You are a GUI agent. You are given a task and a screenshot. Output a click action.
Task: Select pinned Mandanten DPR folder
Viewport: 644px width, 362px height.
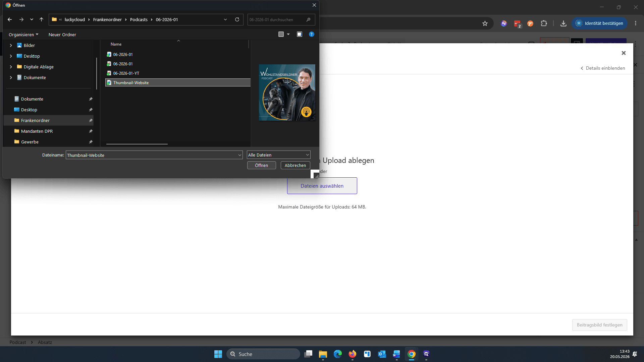[x=49, y=131]
